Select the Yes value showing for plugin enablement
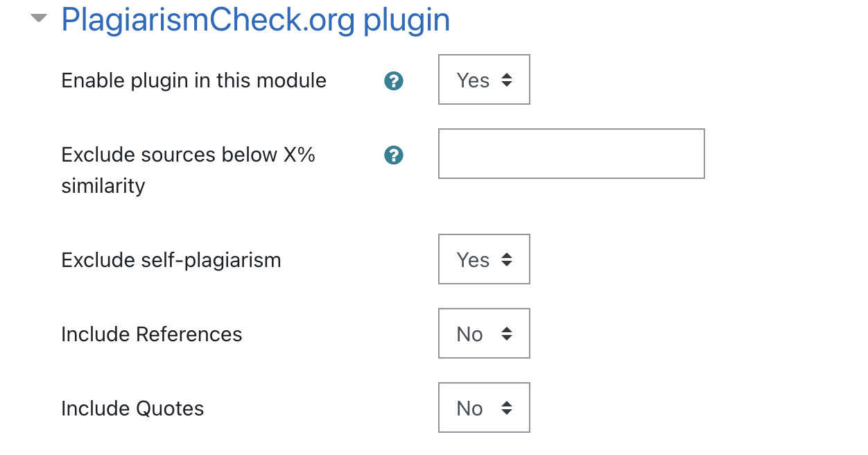Image resolution: width=868 pixels, height=455 pixels. [x=472, y=79]
